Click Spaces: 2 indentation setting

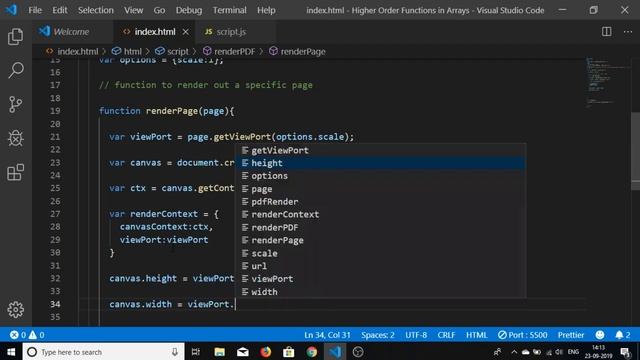(x=378, y=335)
